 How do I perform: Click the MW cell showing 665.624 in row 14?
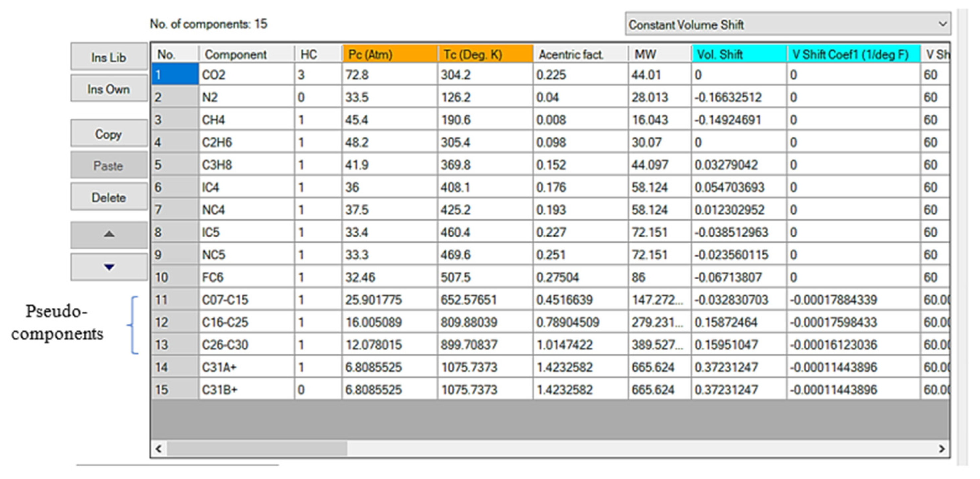point(659,367)
